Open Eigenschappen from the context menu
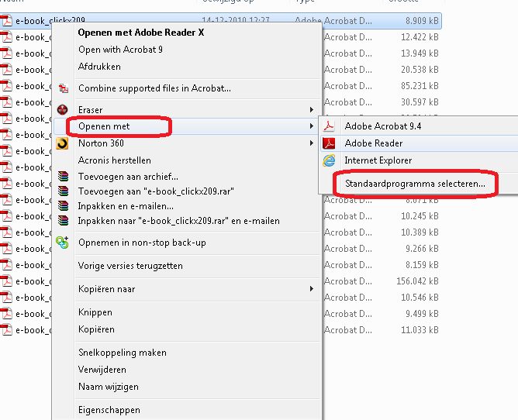 click(109, 410)
